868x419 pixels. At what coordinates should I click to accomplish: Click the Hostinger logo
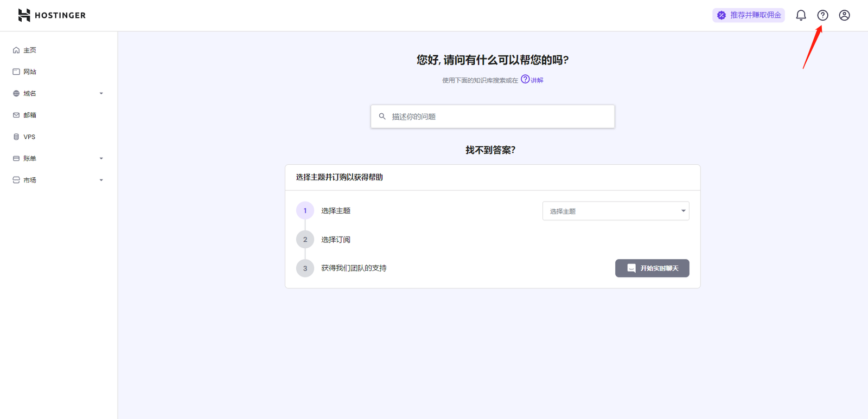click(x=52, y=15)
